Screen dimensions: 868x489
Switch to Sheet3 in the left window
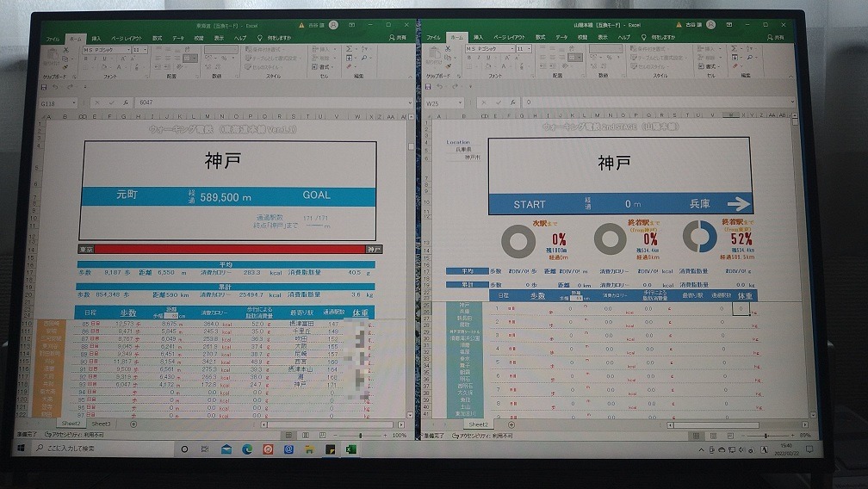[x=101, y=424]
